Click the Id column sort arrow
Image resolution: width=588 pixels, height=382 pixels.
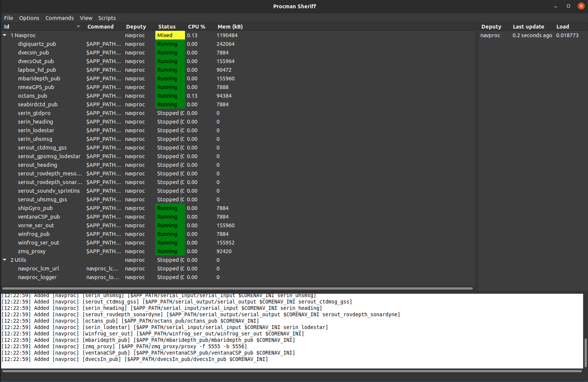78,27
